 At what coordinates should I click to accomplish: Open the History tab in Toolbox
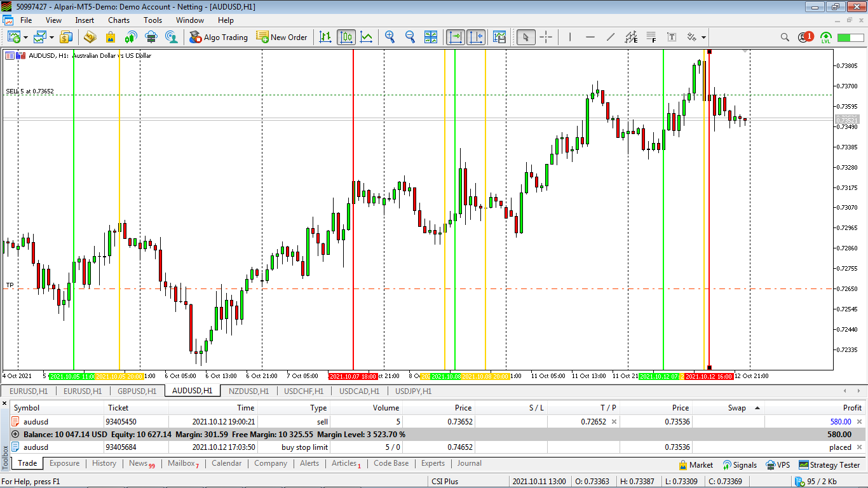click(x=104, y=463)
